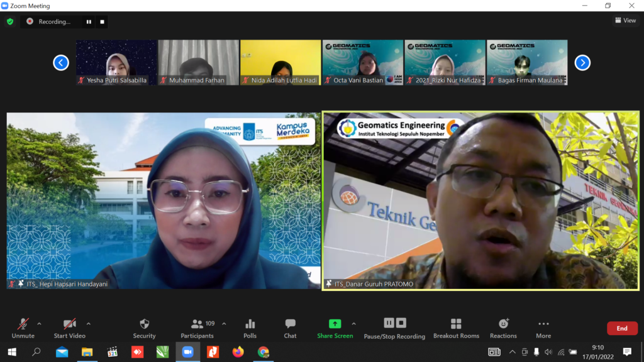Select Bagas Firman Maulana's thumbnail

pos(527,62)
